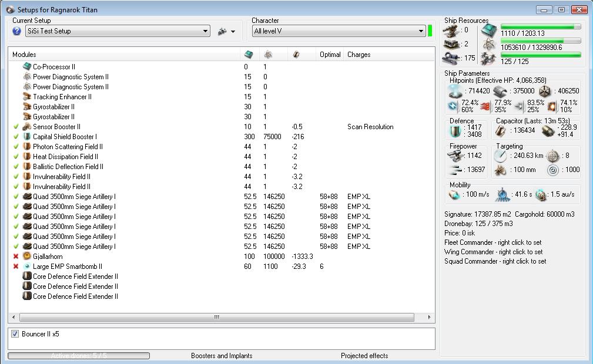Click the CPU resource icon beside 1110 / 1203.13
593x364 pixels.
click(489, 31)
